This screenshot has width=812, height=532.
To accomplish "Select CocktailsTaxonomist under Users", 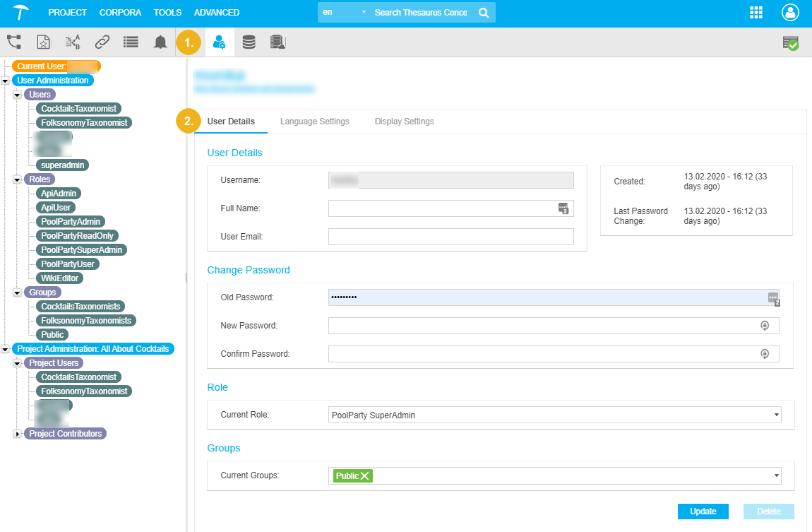I will [x=78, y=109].
